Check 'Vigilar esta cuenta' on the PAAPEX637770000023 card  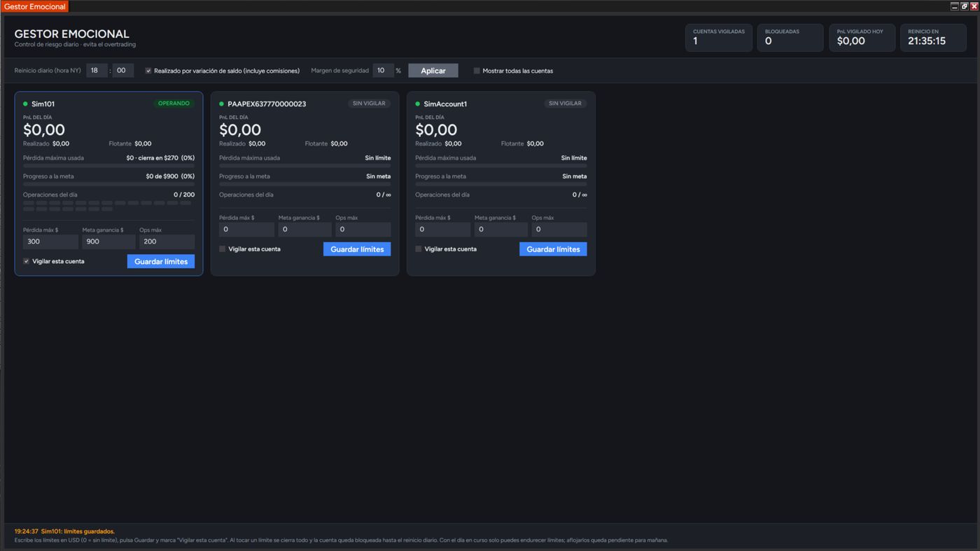click(223, 249)
